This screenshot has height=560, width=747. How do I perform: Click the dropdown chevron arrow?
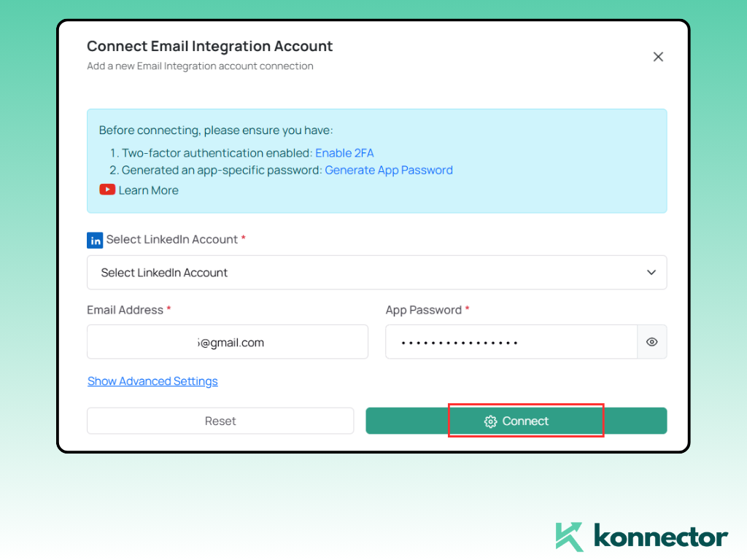tap(651, 273)
